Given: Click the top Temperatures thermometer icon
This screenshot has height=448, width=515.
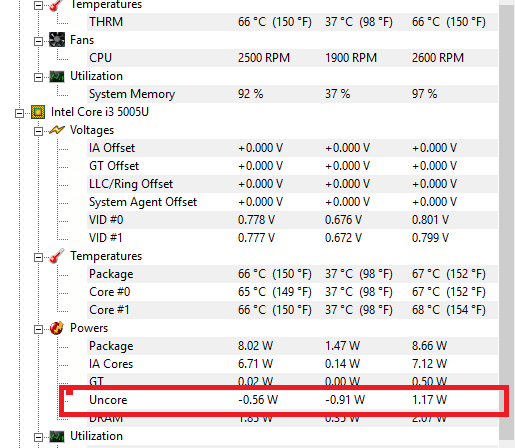Looking at the screenshot, I should [57, 5].
